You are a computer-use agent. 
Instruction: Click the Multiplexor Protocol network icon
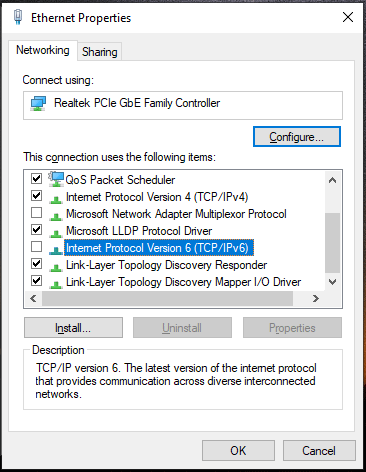[56, 216]
